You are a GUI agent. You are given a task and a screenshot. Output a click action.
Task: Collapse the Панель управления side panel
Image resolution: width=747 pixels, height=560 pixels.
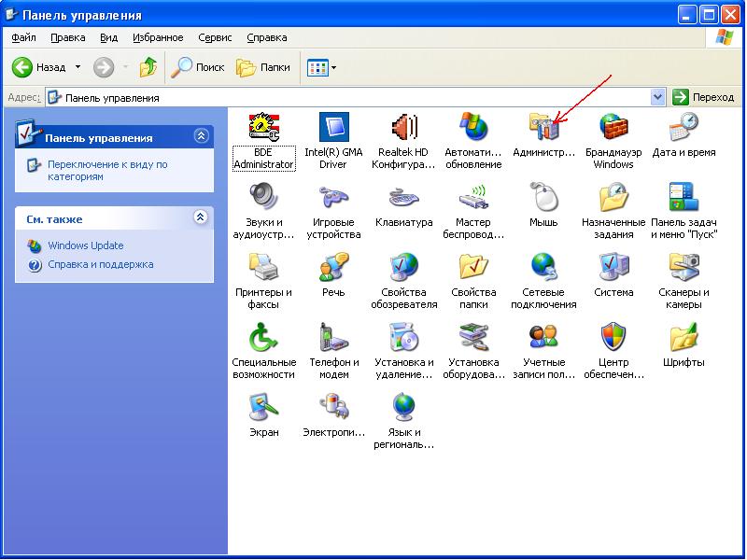click(201, 136)
